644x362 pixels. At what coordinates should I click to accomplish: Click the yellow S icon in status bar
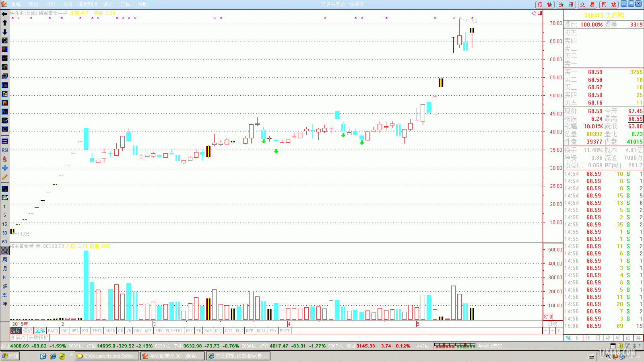620,346
